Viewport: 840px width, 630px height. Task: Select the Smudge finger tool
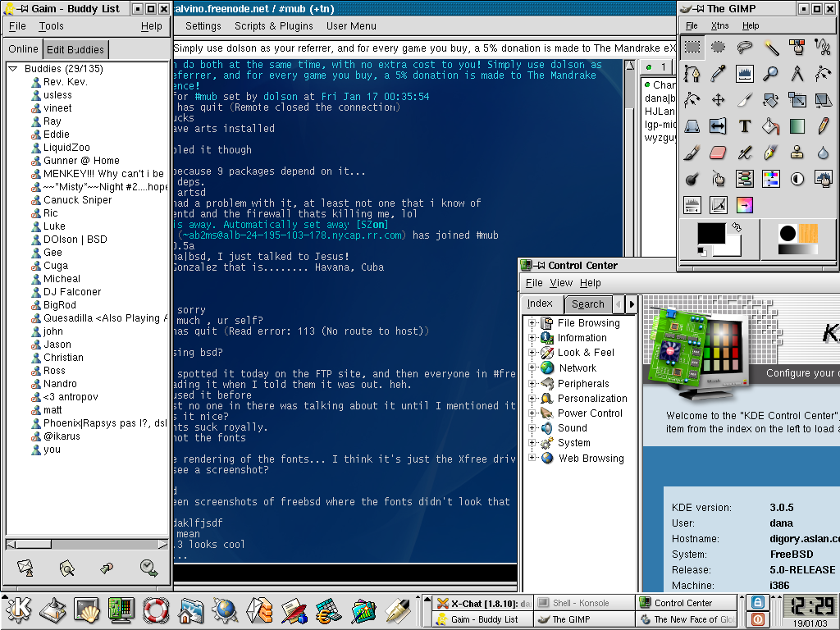pyautogui.click(x=719, y=178)
